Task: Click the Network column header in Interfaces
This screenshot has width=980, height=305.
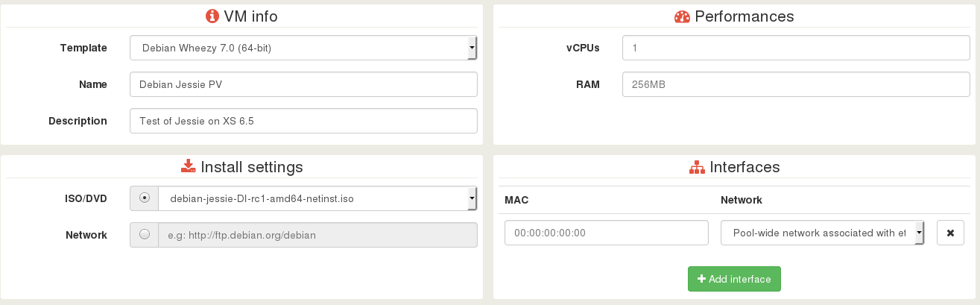Action: (x=742, y=200)
